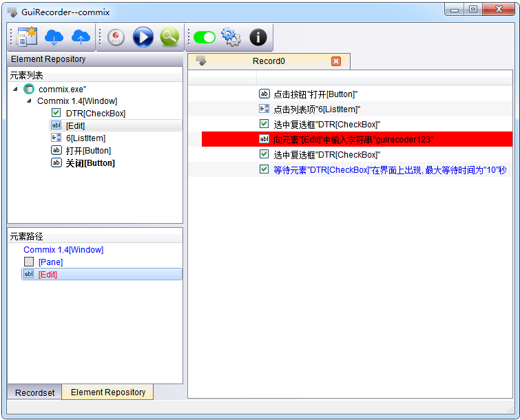Image resolution: width=520 pixels, height=420 pixels.
Task: Click the dotted pane icon beside [Pane]
Action: tap(29, 262)
